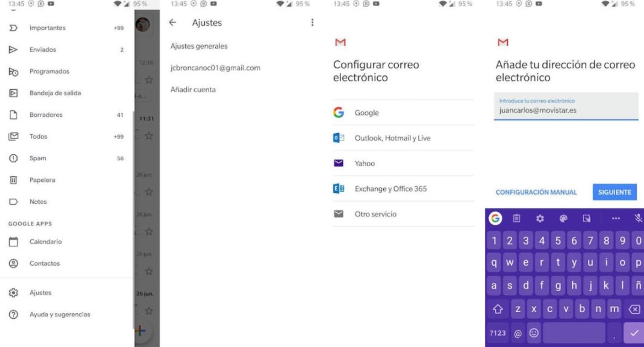644x347 pixels.
Task: Tap the Papelera trash icon
Action: 13,180
